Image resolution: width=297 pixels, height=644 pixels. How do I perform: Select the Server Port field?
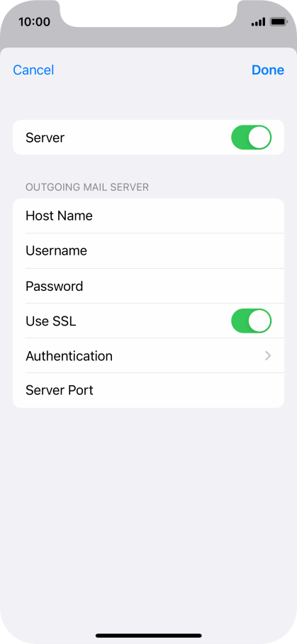click(149, 390)
